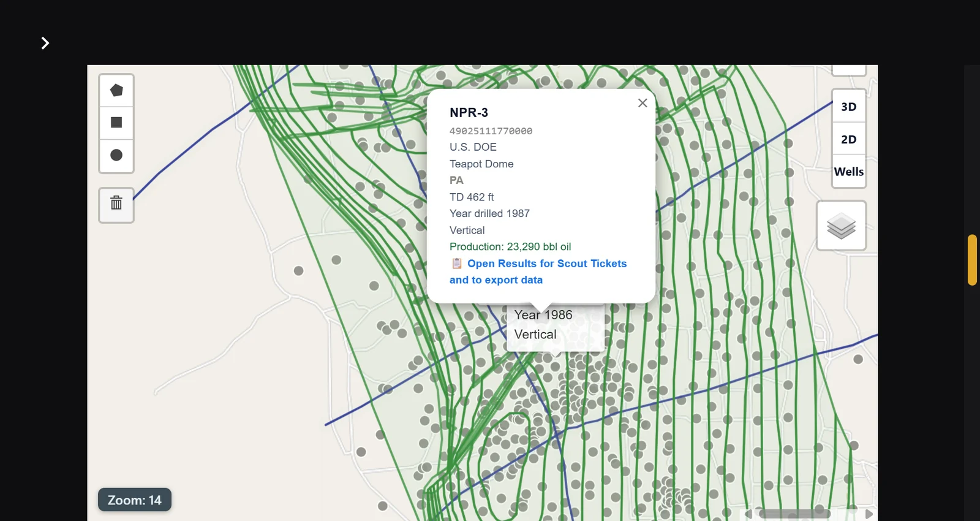Select the circle draw tool
The width and height of the screenshot is (980, 521).
pos(116,155)
